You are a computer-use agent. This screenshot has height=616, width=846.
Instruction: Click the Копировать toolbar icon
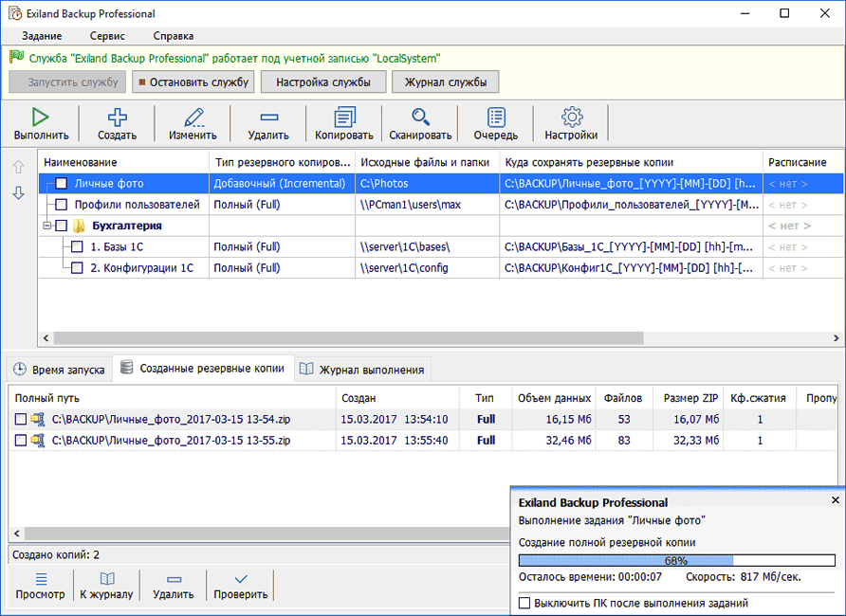point(344,118)
